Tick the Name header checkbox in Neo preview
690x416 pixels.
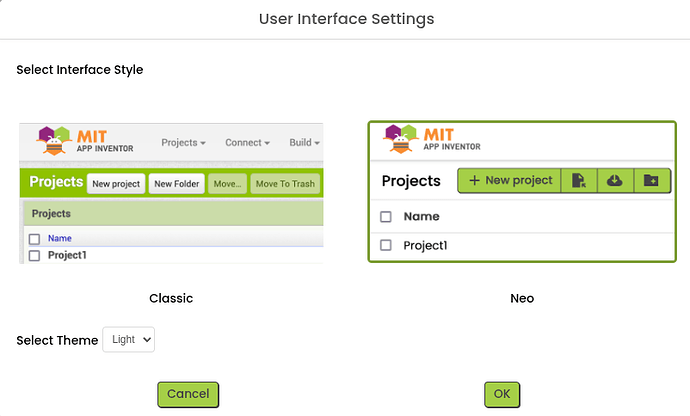pyautogui.click(x=386, y=216)
